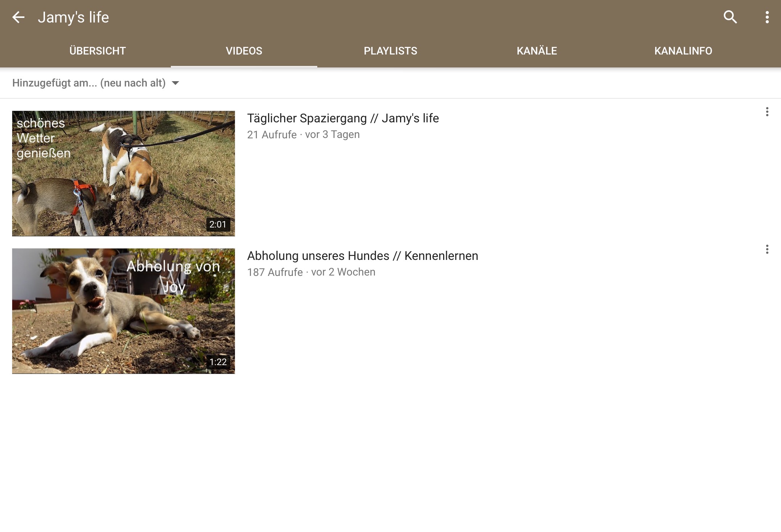Viewport: 781px width, 532px height.
Task: Select the VIDEOS tab
Action: tap(244, 51)
